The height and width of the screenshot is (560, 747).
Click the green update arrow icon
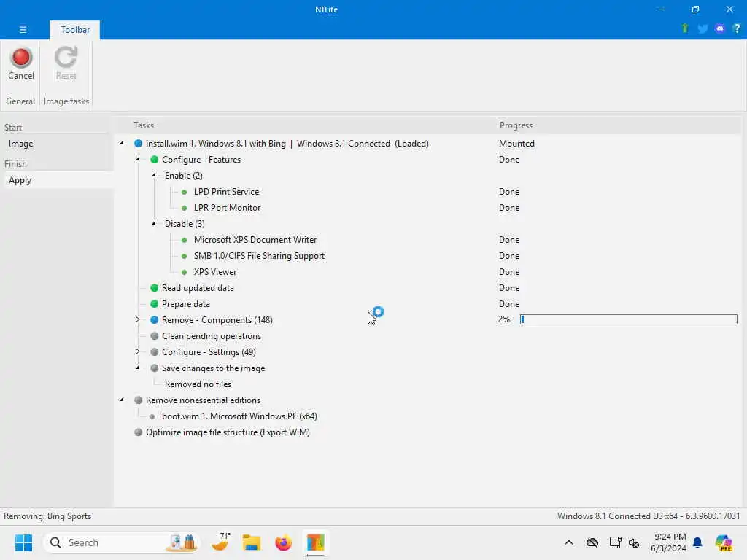click(x=685, y=28)
